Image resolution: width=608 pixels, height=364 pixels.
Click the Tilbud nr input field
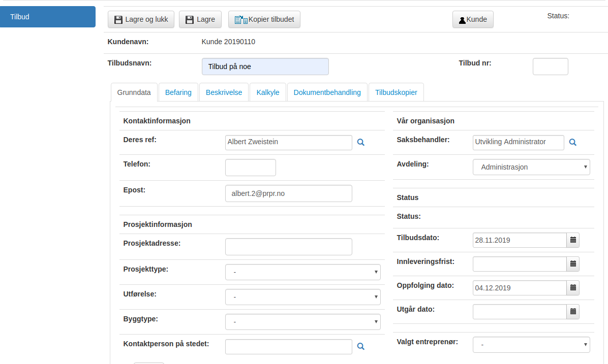[x=550, y=67]
